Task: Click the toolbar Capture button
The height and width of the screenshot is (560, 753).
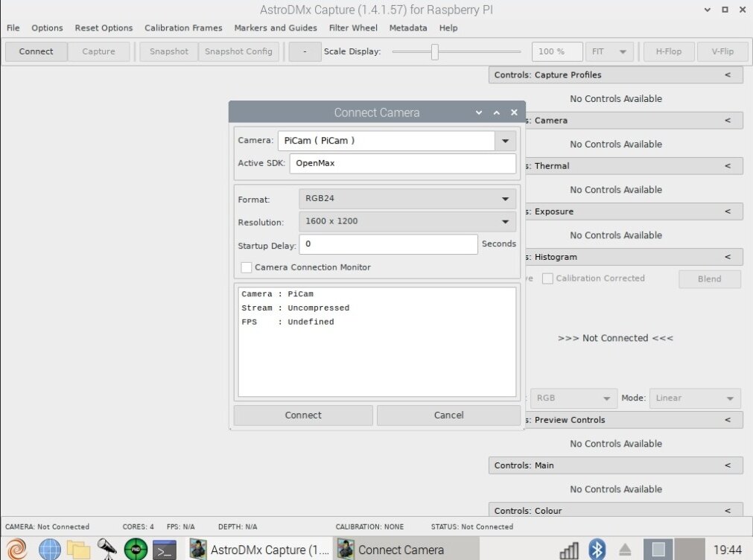Action: coord(98,51)
